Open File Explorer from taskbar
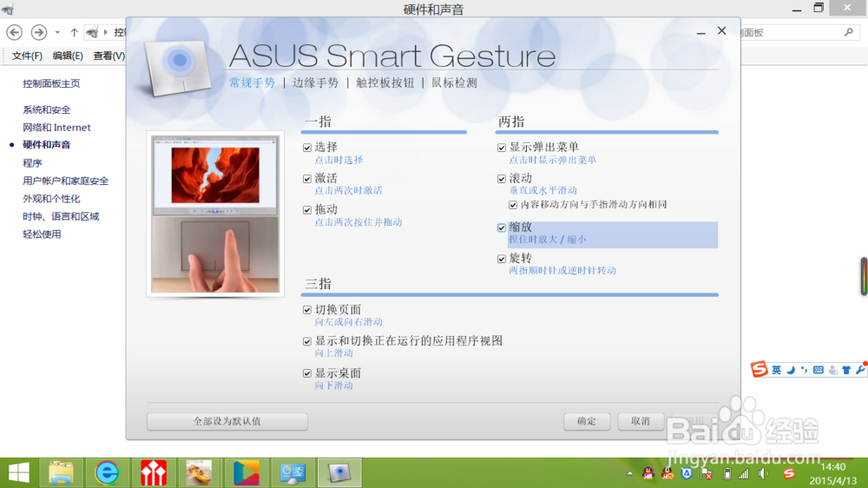 [x=61, y=473]
